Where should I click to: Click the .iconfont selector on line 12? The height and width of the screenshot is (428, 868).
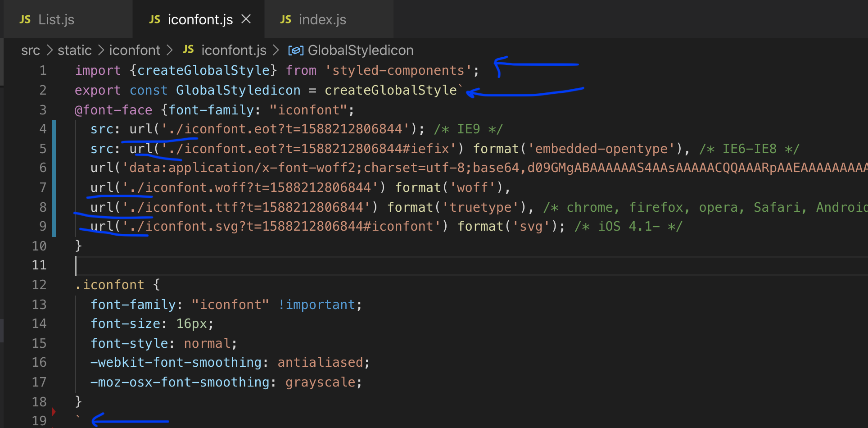(x=109, y=285)
